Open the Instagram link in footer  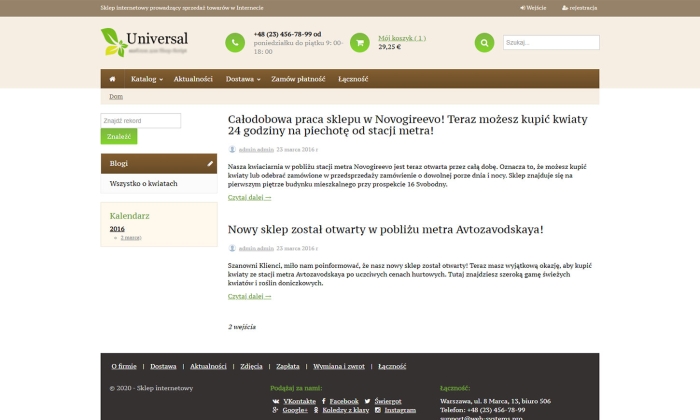pyautogui.click(x=400, y=410)
